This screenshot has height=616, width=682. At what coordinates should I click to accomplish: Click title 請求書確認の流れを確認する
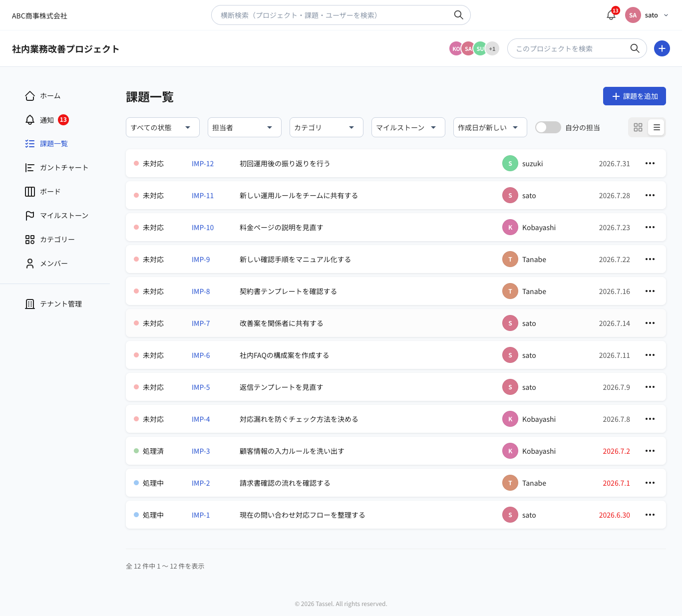(285, 483)
